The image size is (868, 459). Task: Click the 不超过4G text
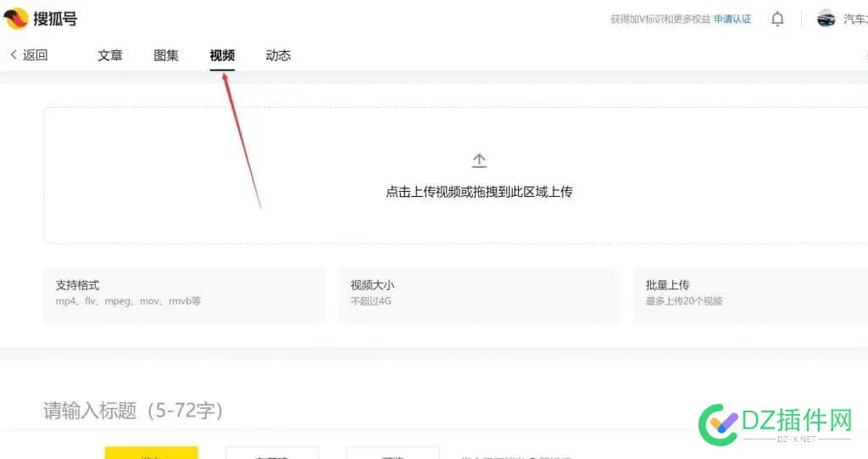pyautogui.click(x=371, y=301)
